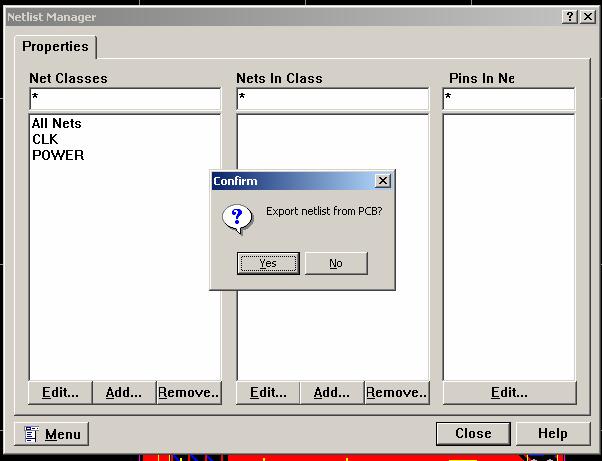Viewport: 602px width, 461px height.
Task: Click the question mark icon in Confirm dialog
Action: pos(237,219)
